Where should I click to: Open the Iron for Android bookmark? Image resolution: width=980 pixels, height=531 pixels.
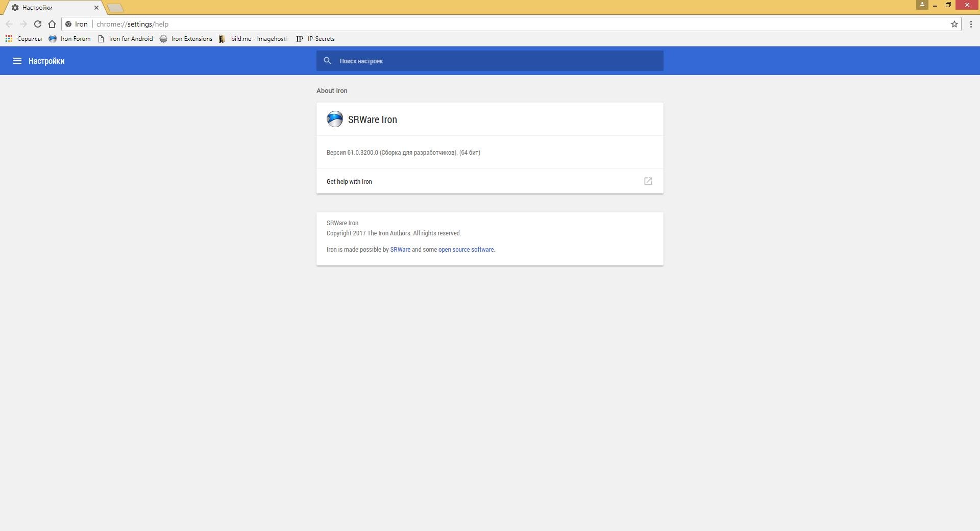[x=125, y=39]
